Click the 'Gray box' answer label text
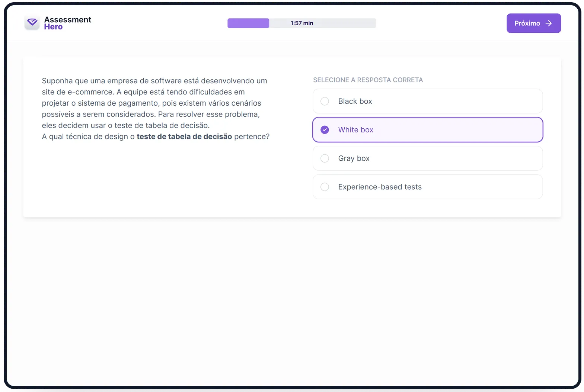Image resolution: width=584 pixels, height=392 pixels. click(x=354, y=158)
